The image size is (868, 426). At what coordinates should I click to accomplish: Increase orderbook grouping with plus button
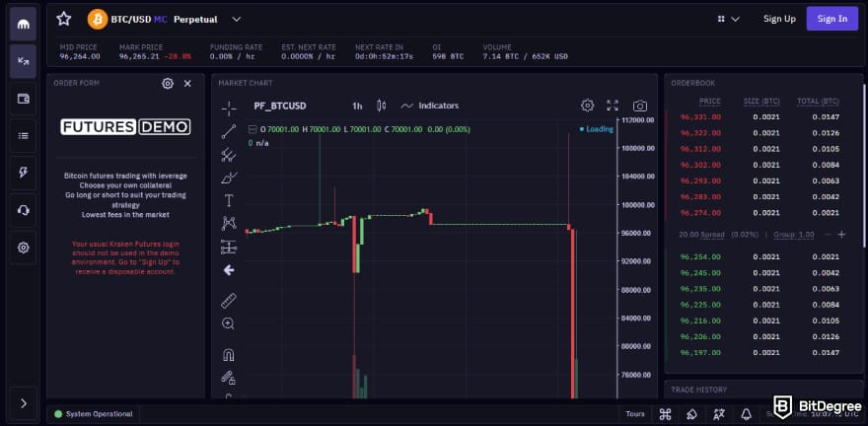click(841, 235)
